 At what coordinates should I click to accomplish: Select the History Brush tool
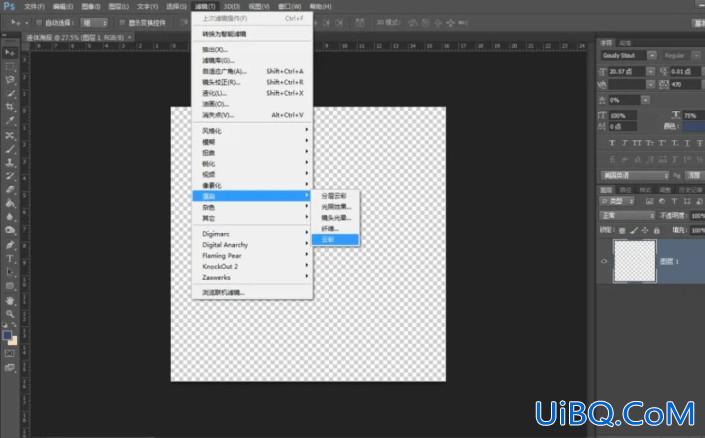9,176
